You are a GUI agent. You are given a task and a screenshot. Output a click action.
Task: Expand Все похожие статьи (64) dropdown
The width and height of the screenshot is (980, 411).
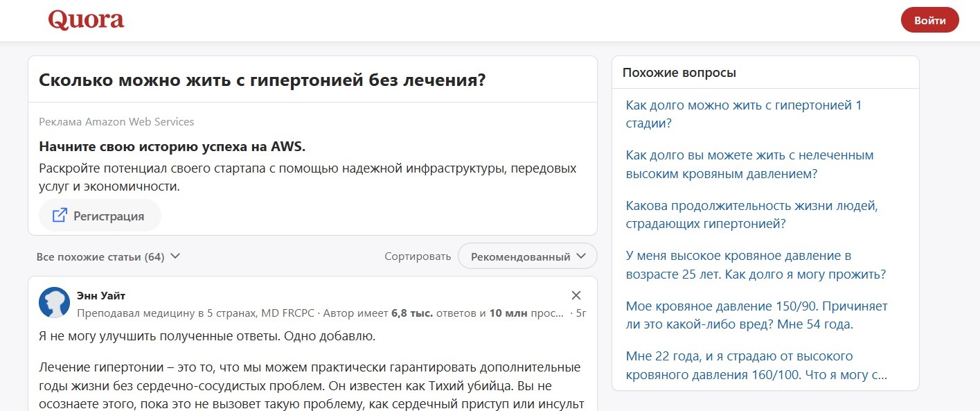click(x=108, y=256)
